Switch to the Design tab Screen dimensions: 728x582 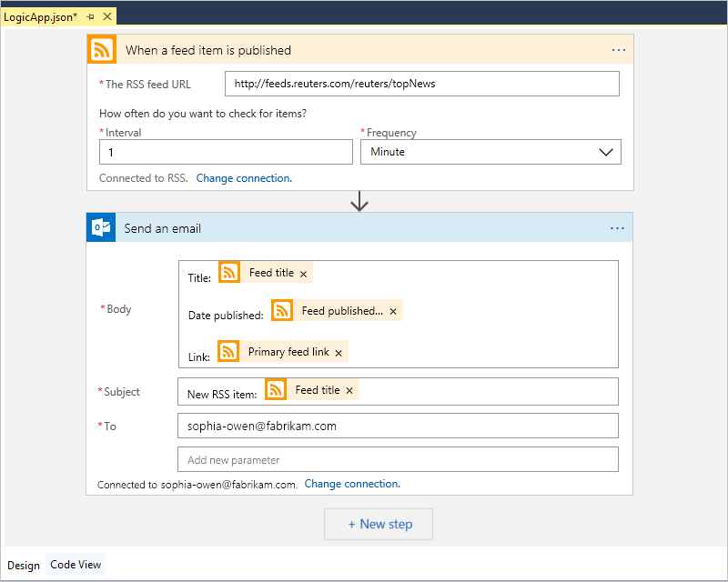click(x=23, y=565)
